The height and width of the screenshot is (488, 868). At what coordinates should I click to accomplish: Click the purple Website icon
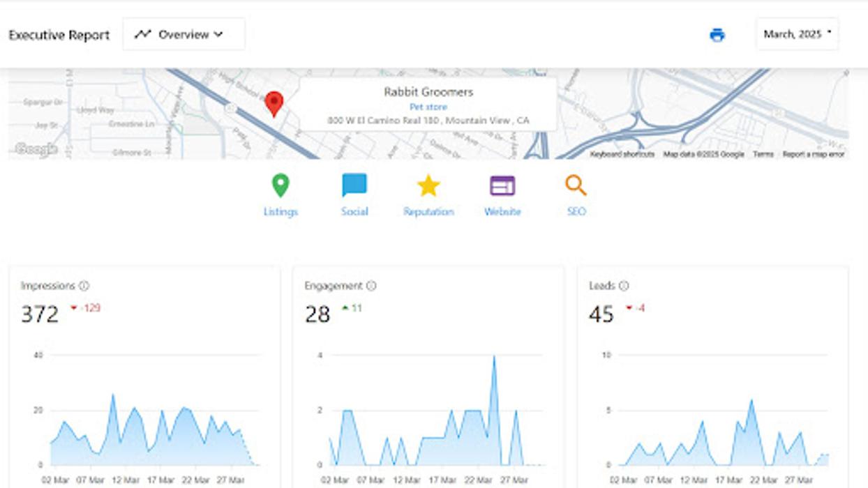pyautogui.click(x=502, y=186)
